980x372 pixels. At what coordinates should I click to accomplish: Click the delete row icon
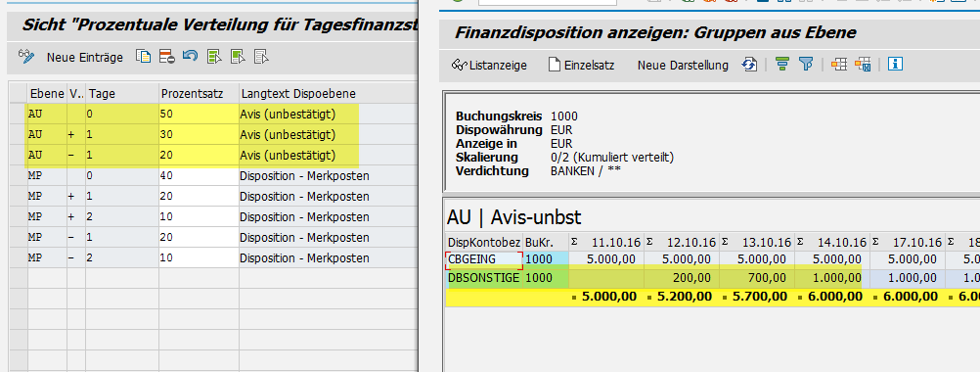[x=167, y=57]
